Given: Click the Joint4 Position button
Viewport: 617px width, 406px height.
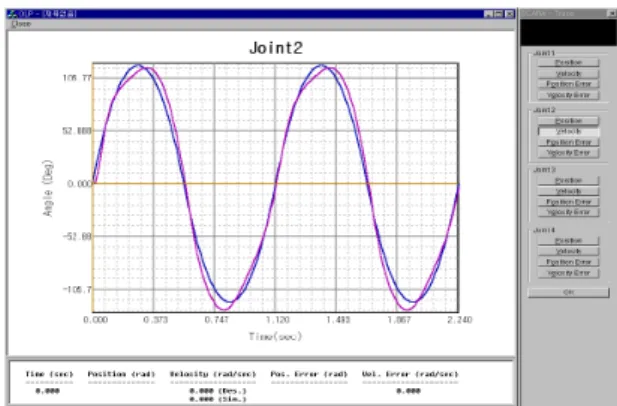Looking at the screenshot, I should (568, 241).
